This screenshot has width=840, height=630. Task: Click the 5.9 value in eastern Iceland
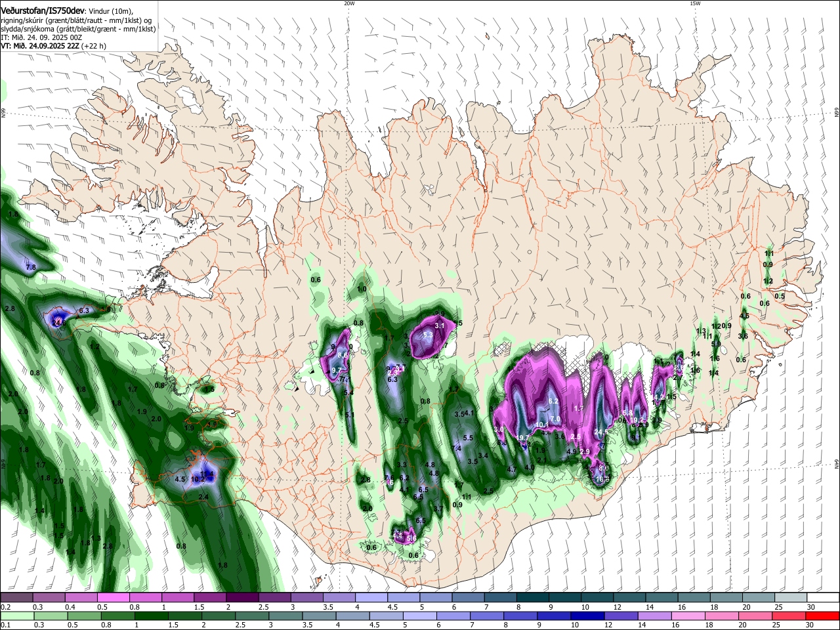click(x=716, y=344)
